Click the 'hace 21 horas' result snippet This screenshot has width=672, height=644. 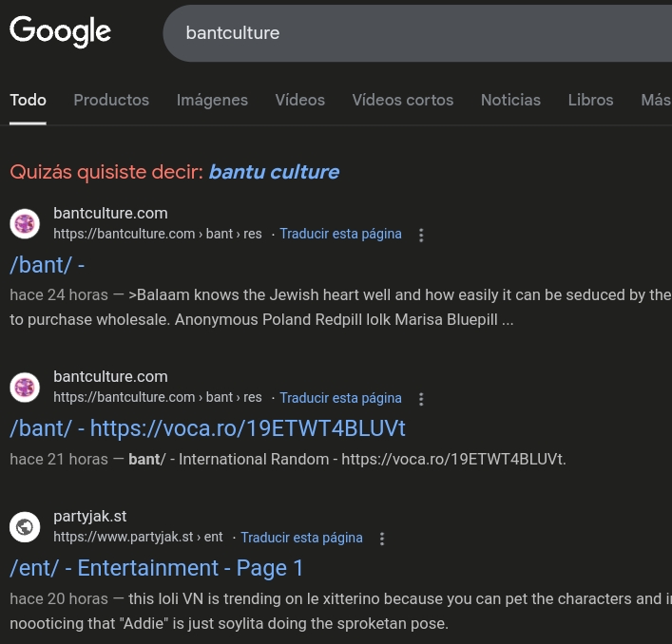tap(288, 459)
